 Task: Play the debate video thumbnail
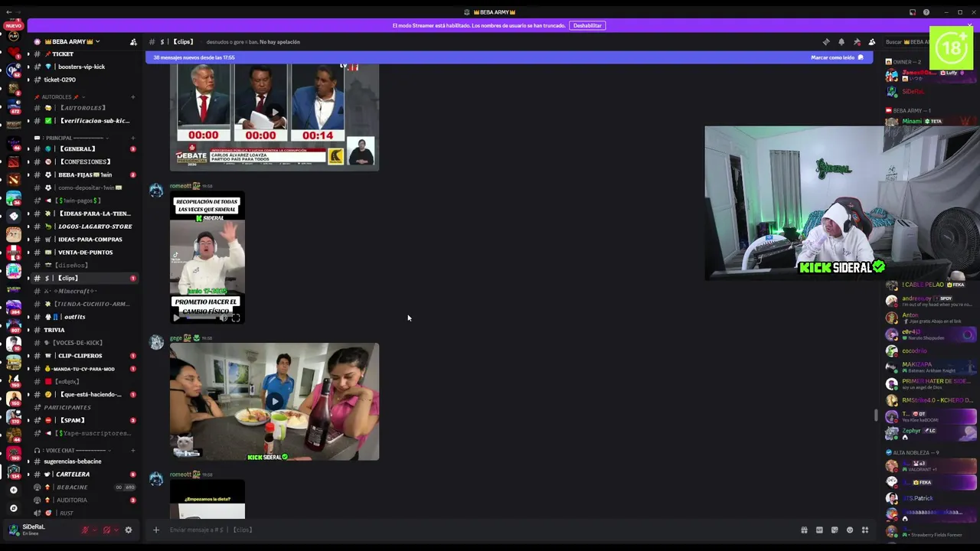pos(274,112)
